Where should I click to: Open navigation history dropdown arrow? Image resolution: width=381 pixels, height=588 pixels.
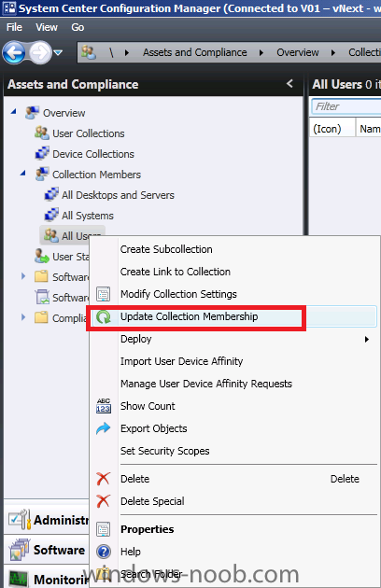(x=58, y=53)
